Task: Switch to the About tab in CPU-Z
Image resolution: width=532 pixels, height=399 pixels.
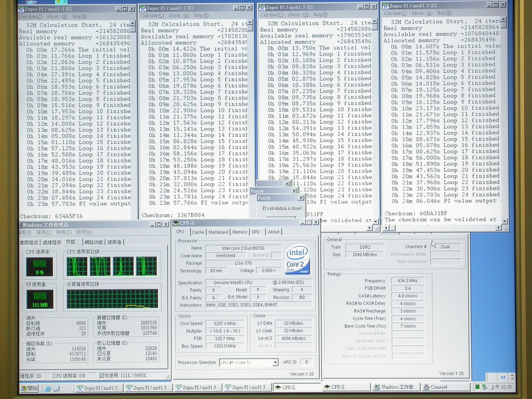Action: point(273,232)
